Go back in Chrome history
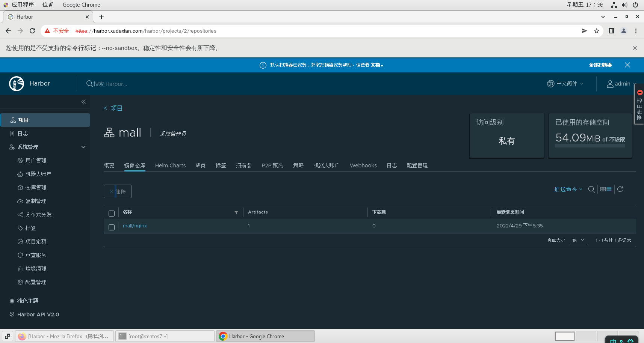644x343 pixels. tap(8, 31)
